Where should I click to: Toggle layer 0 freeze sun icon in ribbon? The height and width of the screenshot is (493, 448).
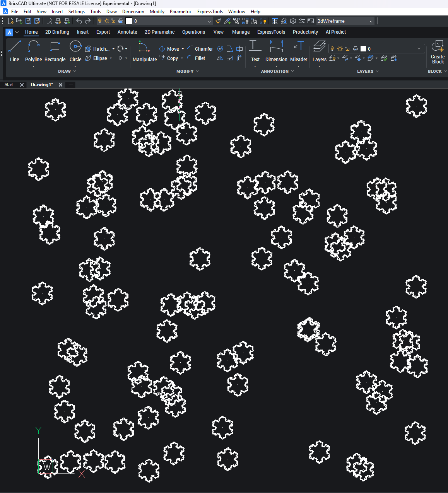[340, 49]
